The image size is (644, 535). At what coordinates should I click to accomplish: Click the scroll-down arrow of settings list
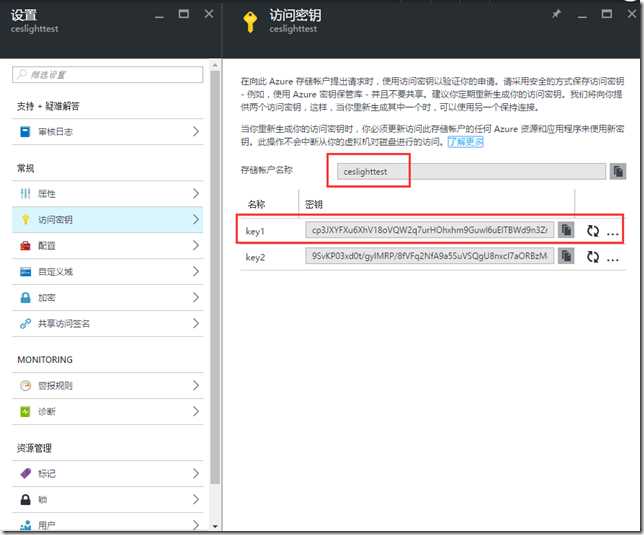[x=215, y=526]
